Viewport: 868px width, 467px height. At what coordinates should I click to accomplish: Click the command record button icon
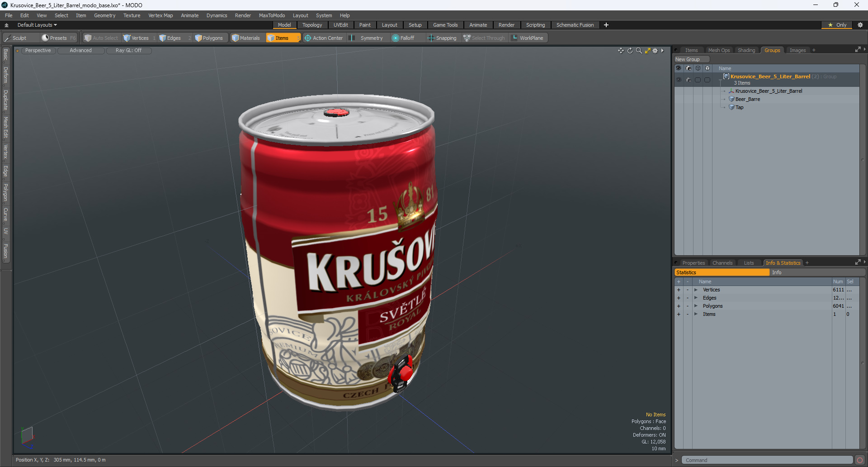[x=860, y=460]
